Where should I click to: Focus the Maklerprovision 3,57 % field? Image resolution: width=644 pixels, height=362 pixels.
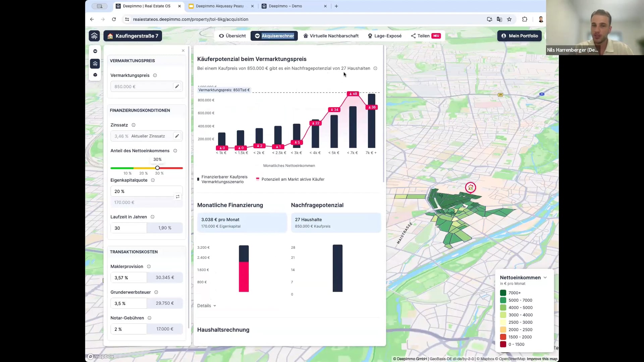pyautogui.click(x=128, y=278)
